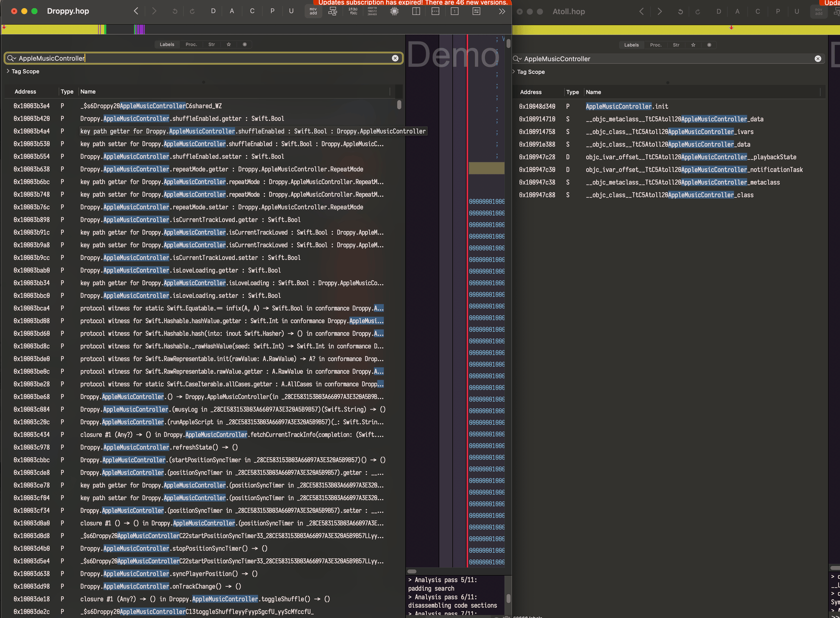Screen dimensions: 840x618
Task: Mark as Code with C in Atoll.hop
Action: (x=758, y=12)
